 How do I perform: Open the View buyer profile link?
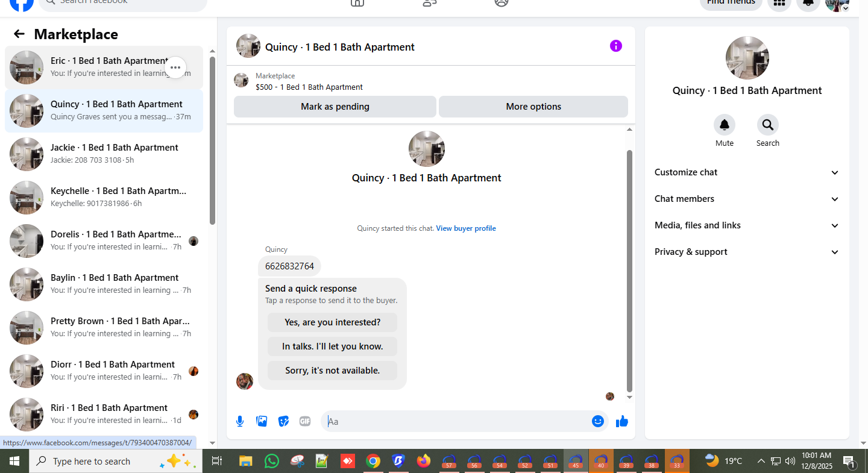pos(466,228)
